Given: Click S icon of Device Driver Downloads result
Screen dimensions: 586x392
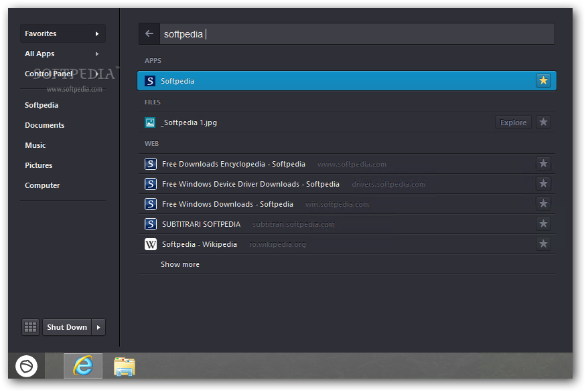Looking at the screenshot, I should [x=150, y=184].
